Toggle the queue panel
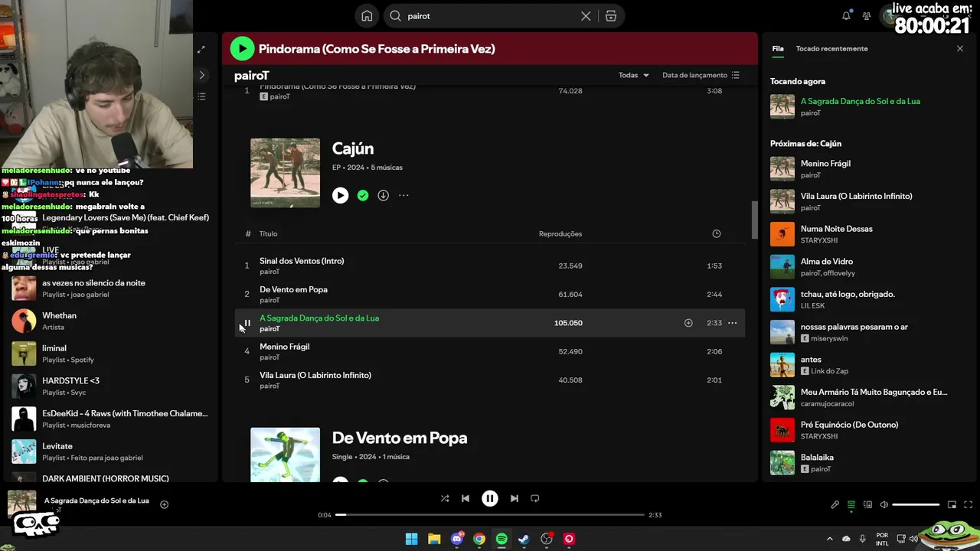 click(x=851, y=504)
